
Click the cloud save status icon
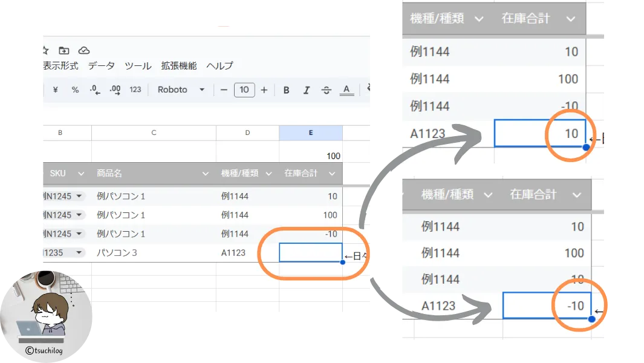pyautogui.click(x=84, y=50)
